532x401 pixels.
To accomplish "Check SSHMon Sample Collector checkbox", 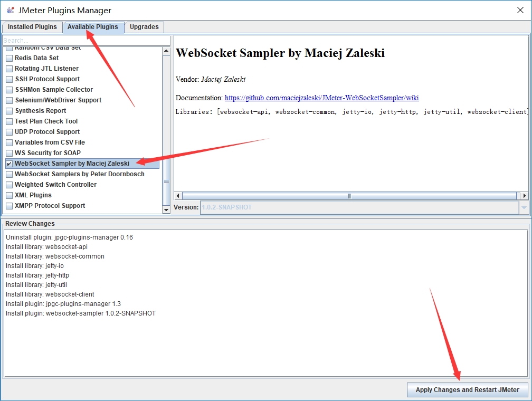I will 9,90.
